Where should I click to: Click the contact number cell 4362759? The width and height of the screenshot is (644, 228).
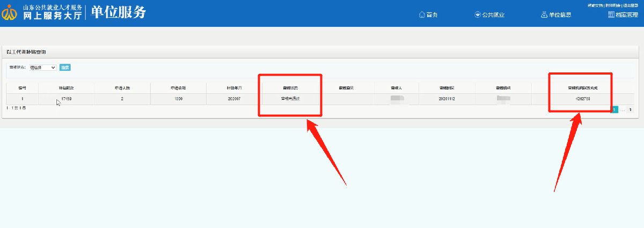(583, 99)
